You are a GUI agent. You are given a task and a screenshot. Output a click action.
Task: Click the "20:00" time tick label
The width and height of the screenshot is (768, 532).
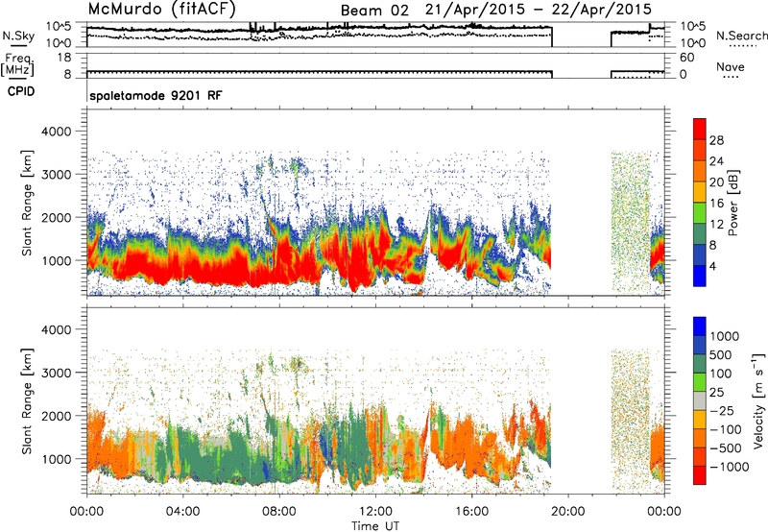(x=568, y=512)
